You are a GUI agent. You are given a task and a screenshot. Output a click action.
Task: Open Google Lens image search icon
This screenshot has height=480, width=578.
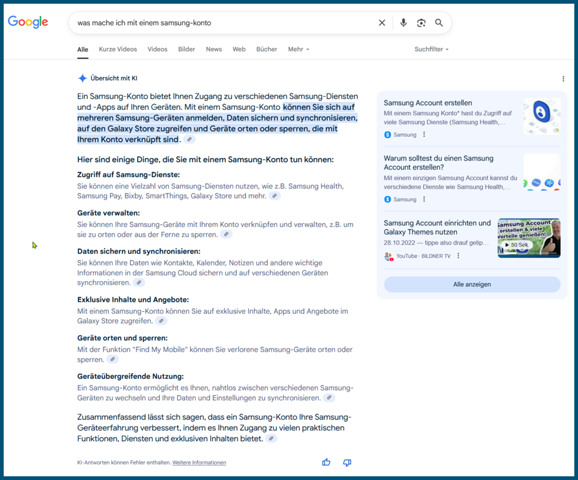pos(421,23)
